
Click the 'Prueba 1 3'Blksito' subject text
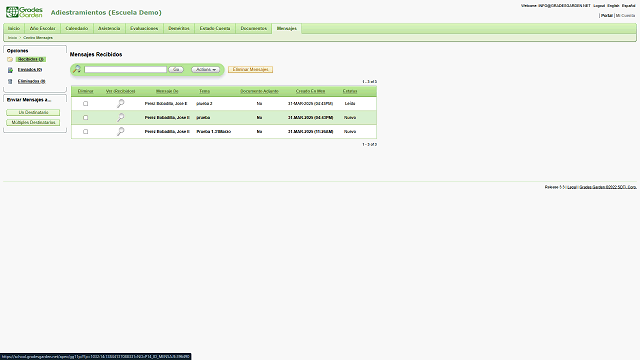pyautogui.click(x=213, y=131)
